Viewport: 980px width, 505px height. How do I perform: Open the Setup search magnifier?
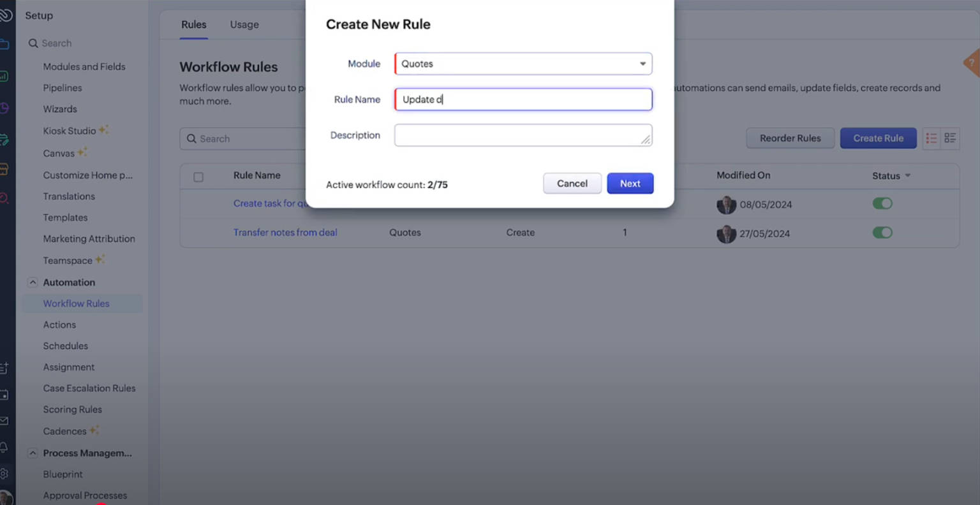34,43
